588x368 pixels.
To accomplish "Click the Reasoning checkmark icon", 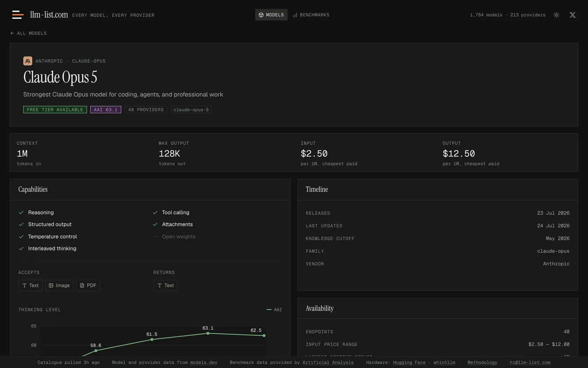I will tap(21, 212).
